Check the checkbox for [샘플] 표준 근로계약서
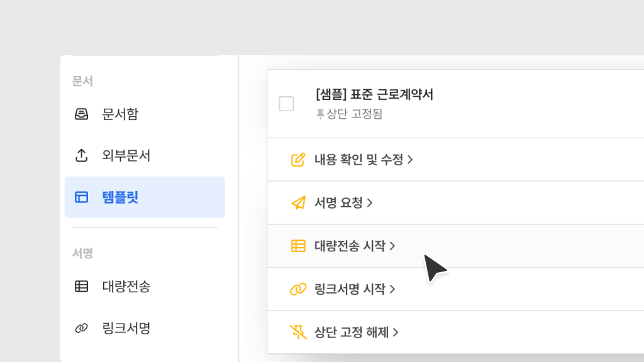The height and width of the screenshot is (362, 644). pyautogui.click(x=286, y=104)
